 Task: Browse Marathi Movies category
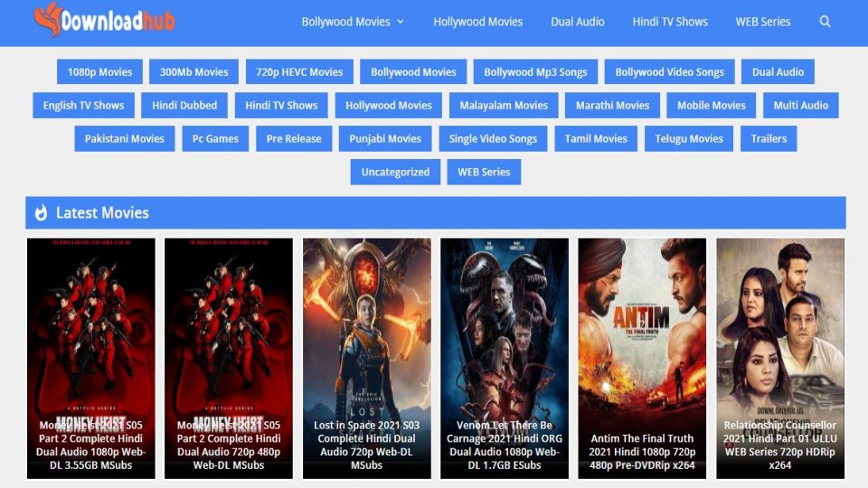[612, 105]
